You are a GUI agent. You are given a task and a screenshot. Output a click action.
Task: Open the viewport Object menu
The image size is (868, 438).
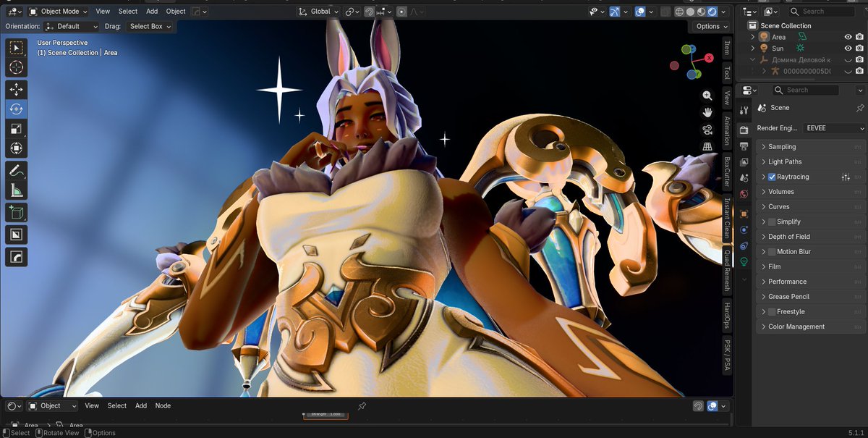176,12
